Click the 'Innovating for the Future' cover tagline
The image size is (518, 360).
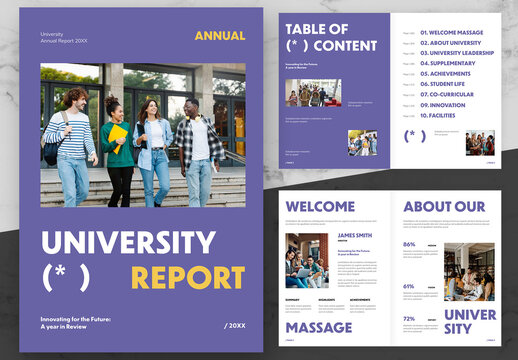point(76,323)
